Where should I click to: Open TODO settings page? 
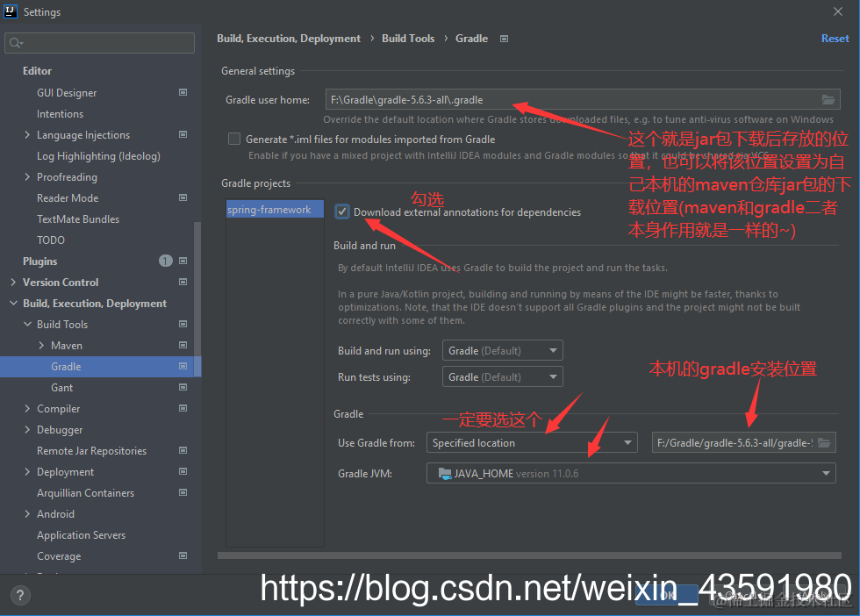[x=51, y=240]
